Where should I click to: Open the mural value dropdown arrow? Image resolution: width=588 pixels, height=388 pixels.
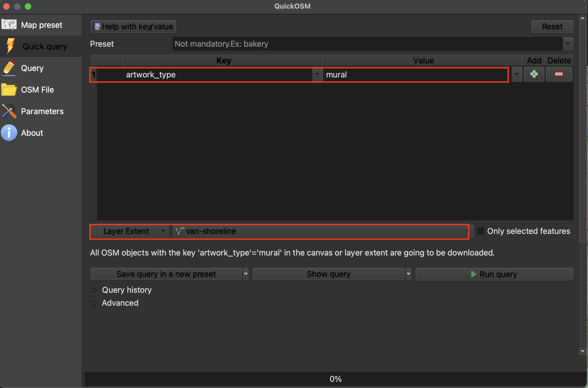click(x=516, y=74)
